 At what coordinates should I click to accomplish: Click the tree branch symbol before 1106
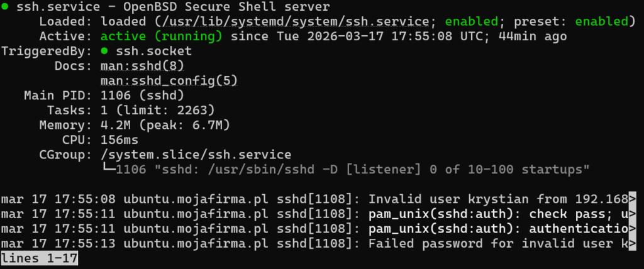(108, 168)
